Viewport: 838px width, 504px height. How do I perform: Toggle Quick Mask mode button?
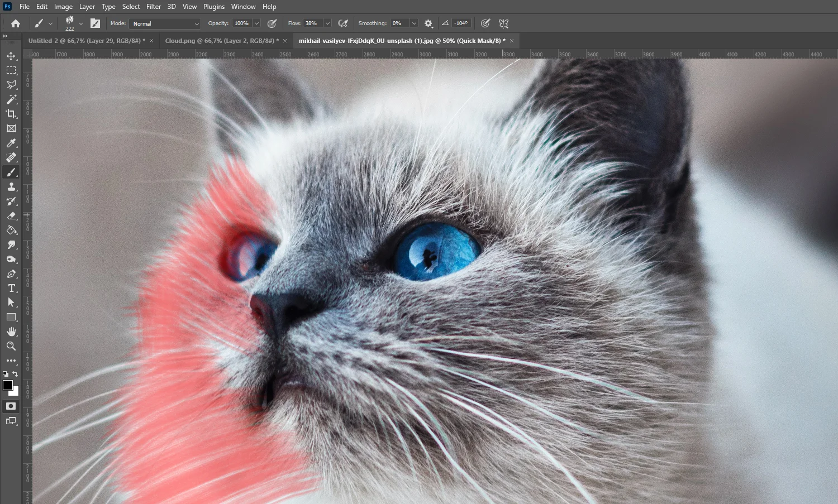pyautogui.click(x=11, y=406)
